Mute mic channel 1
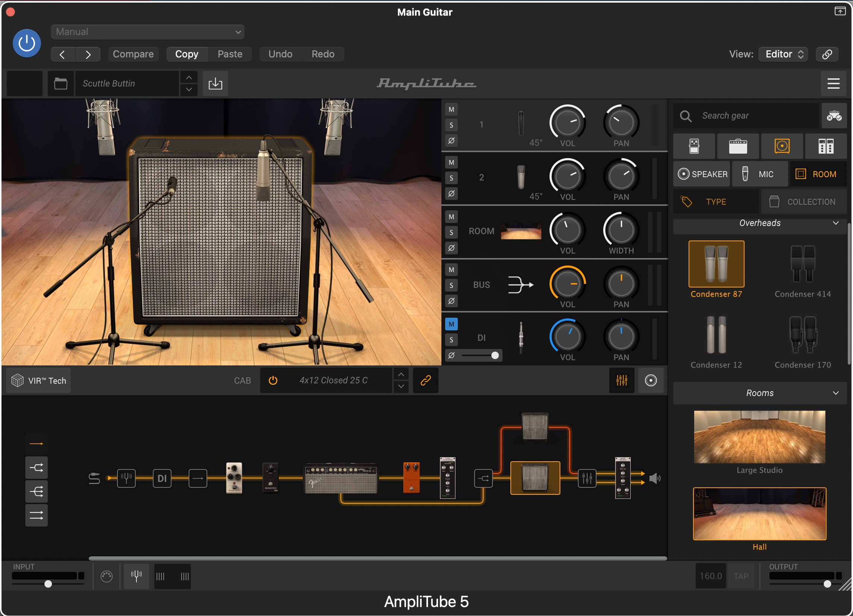The image size is (853, 616). pos(451,109)
